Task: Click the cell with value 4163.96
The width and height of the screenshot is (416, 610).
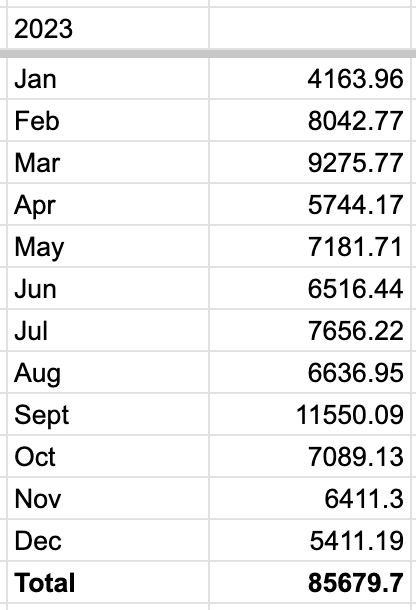Action: point(310,79)
